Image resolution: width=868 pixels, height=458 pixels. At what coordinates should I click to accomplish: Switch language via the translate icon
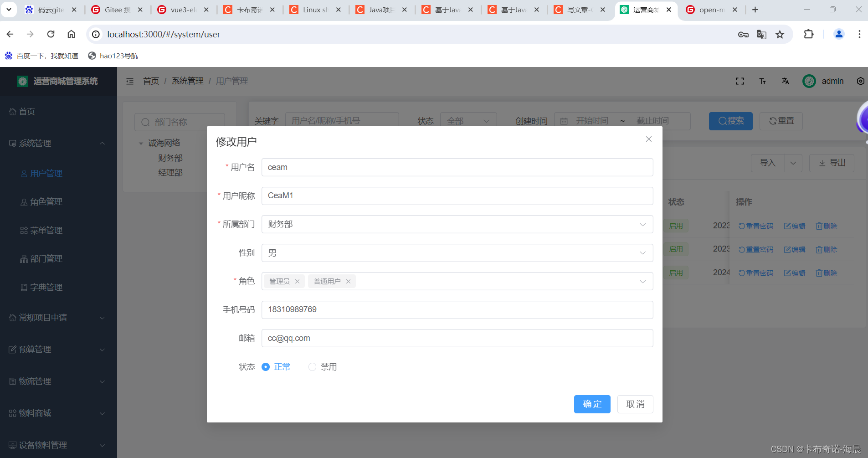tap(785, 81)
